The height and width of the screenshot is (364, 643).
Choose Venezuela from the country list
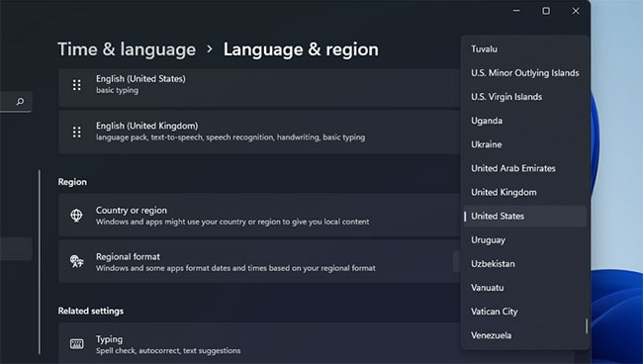491,335
